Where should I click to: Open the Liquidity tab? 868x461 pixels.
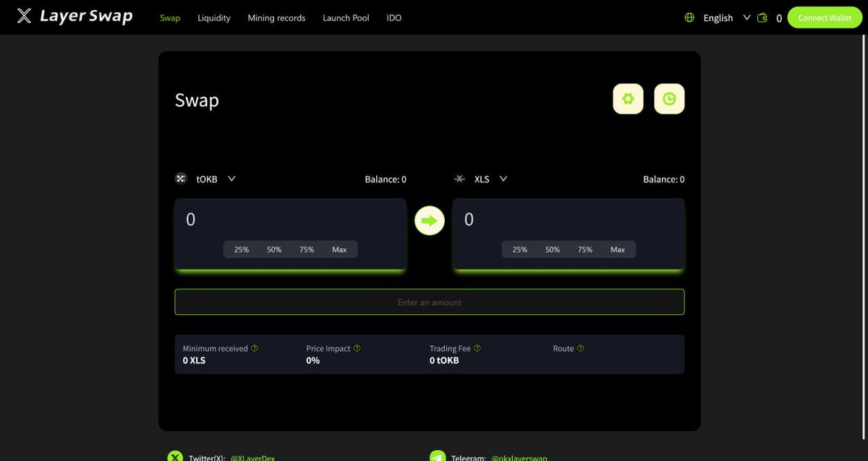(x=214, y=17)
